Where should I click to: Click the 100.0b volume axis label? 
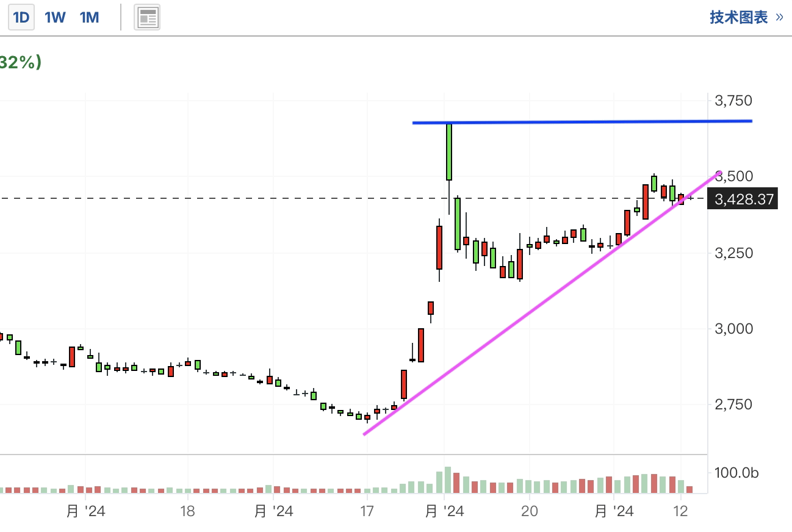pos(737,473)
